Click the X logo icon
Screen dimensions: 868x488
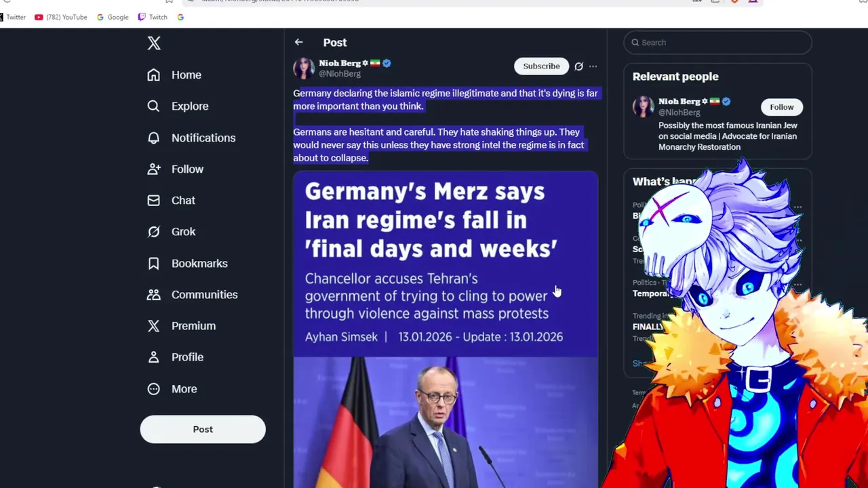(154, 43)
